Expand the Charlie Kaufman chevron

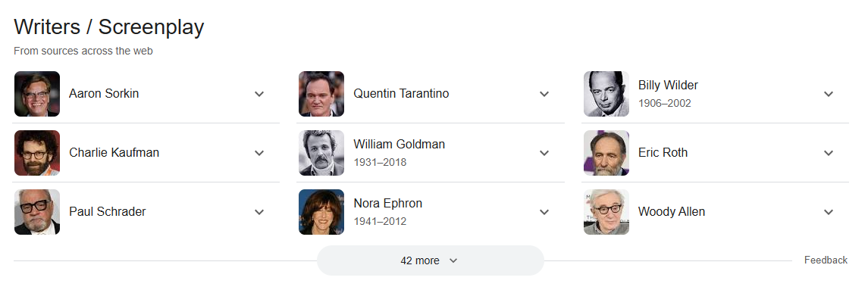coord(259,153)
